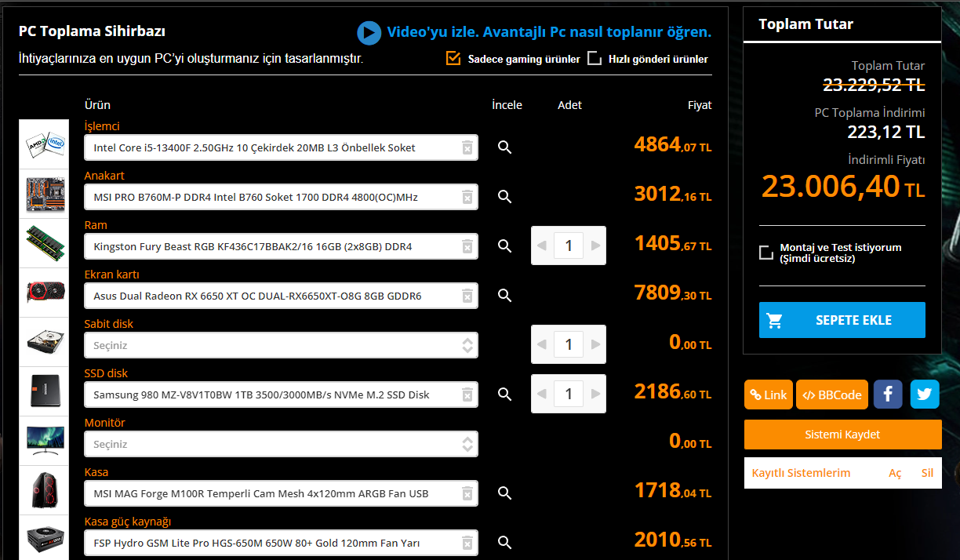This screenshot has height=560, width=960.
Task: Click the Ekran kartı graphics card thumbnail
Action: point(45,293)
